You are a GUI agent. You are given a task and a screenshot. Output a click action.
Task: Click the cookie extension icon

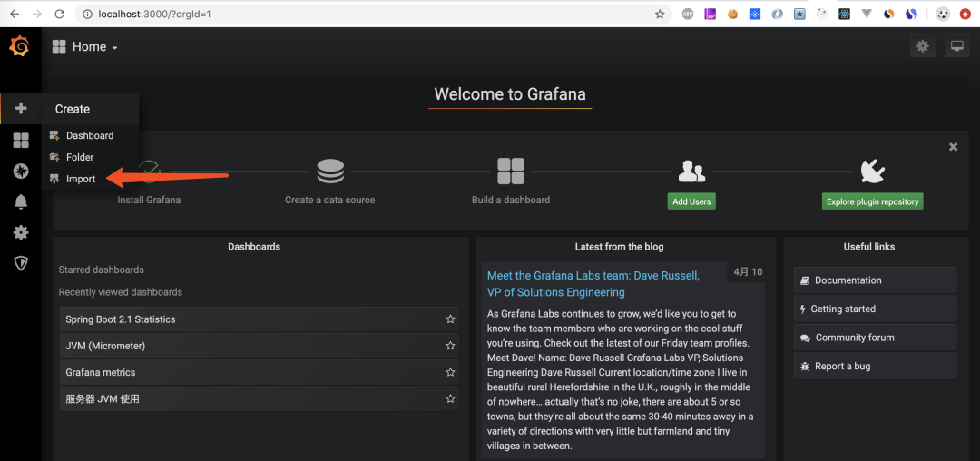point(732,14)
